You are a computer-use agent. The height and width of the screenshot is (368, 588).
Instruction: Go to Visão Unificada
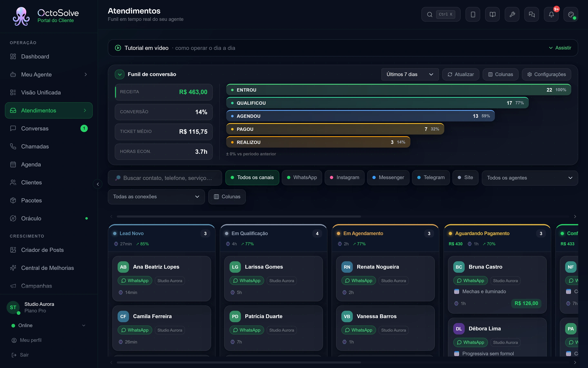coord(49,92)
